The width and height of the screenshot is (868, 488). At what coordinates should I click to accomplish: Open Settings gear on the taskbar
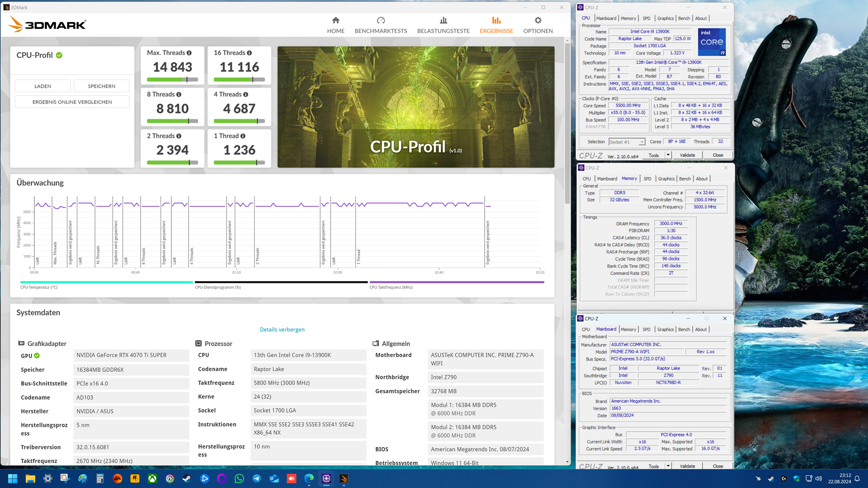click(47, 479)
